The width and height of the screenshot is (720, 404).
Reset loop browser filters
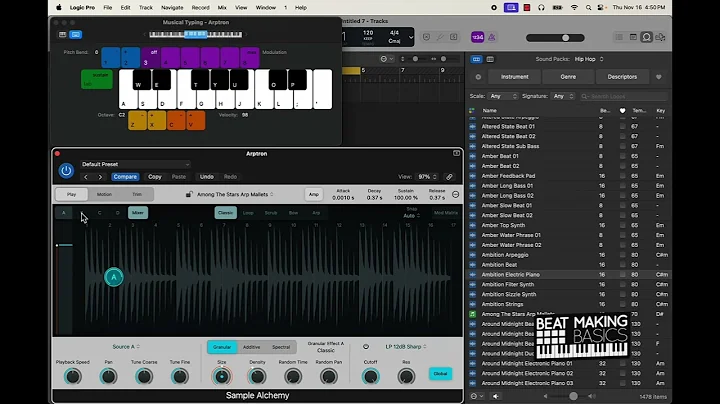tap(478, 77)
